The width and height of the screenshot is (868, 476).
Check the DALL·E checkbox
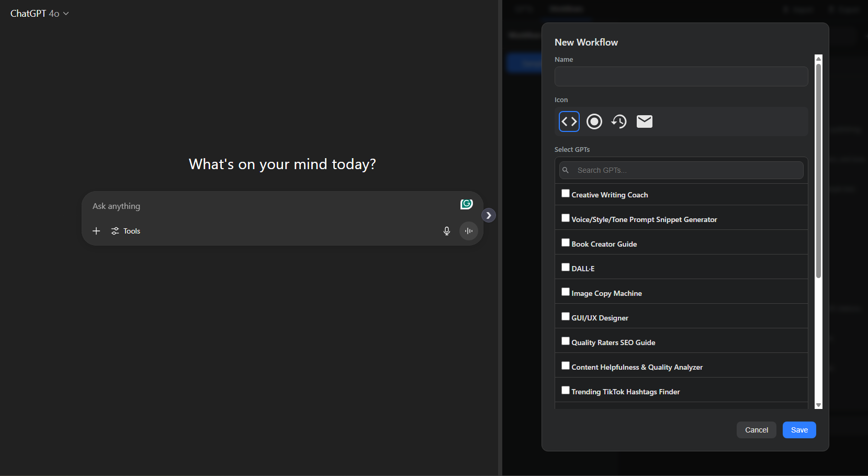click(566, 267)
